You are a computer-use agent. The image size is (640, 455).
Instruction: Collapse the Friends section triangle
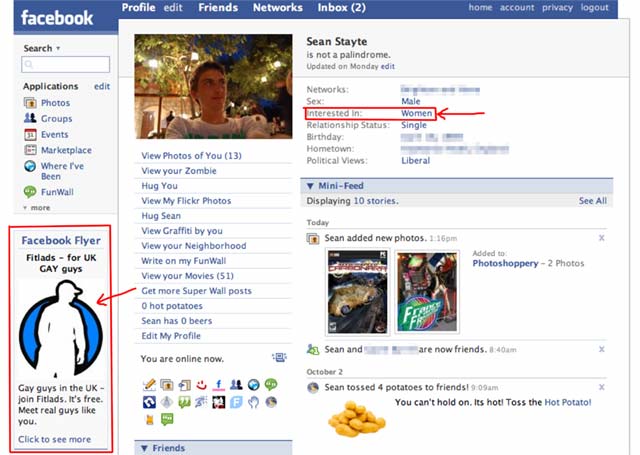pos(144,448)
